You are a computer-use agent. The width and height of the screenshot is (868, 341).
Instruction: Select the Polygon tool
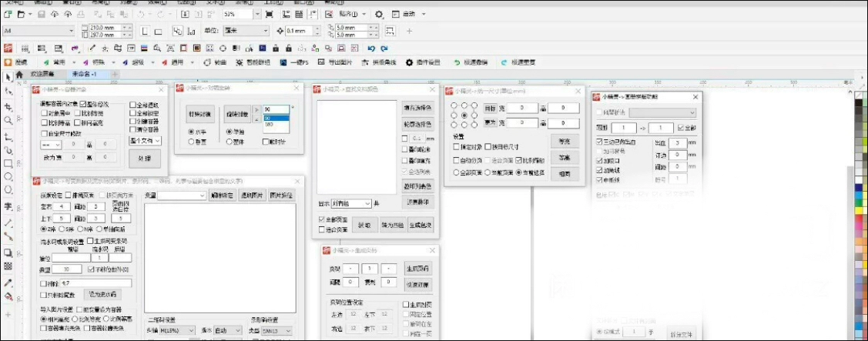[8, 190]
